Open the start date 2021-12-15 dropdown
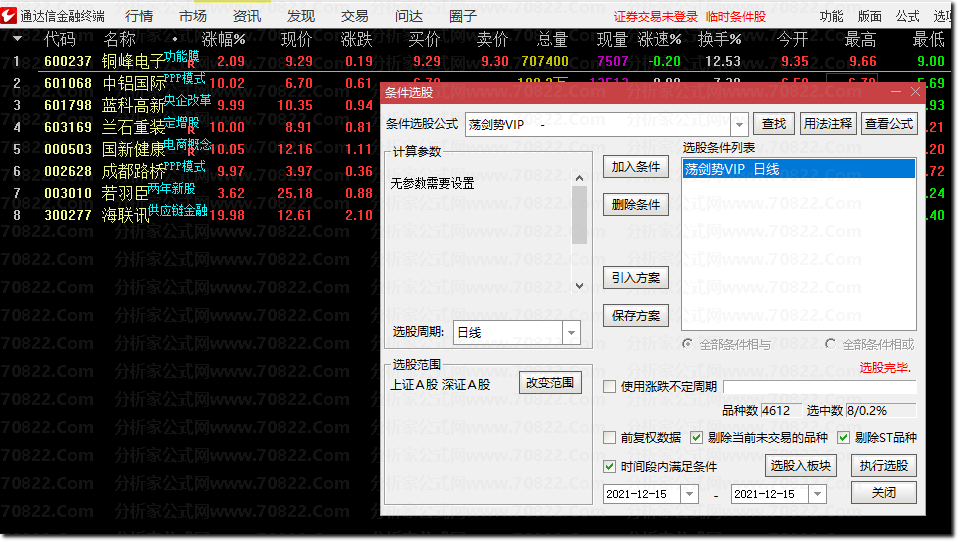 click(689, 494)
